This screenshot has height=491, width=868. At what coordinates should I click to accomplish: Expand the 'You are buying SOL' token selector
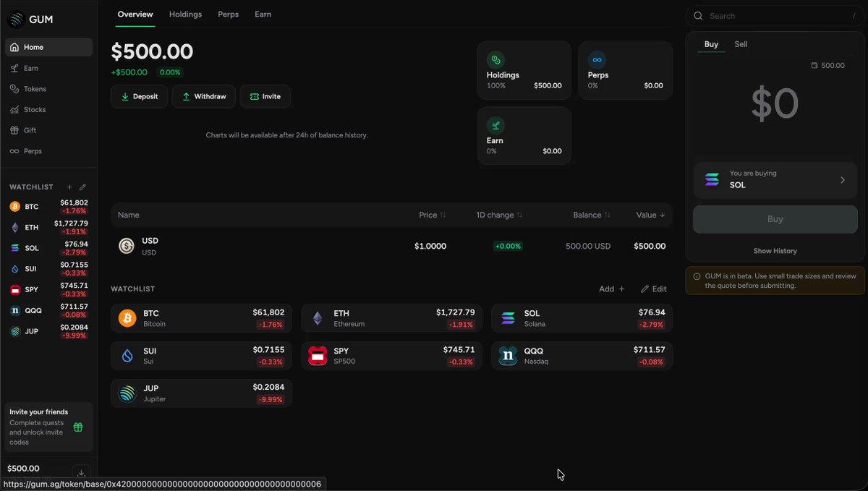775,179
